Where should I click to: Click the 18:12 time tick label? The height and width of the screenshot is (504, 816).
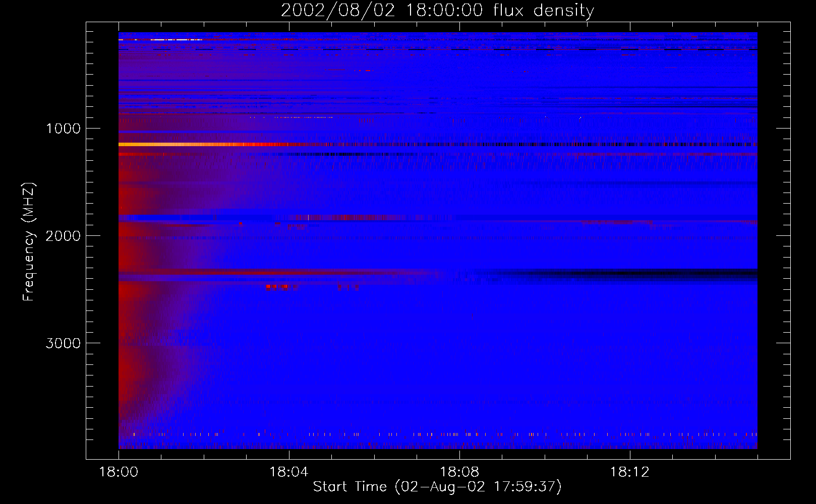[630, 472]
